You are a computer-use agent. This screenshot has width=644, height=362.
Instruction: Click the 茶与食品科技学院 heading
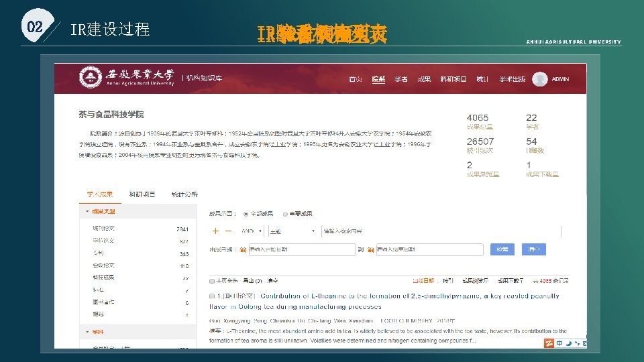click(111, 115)
